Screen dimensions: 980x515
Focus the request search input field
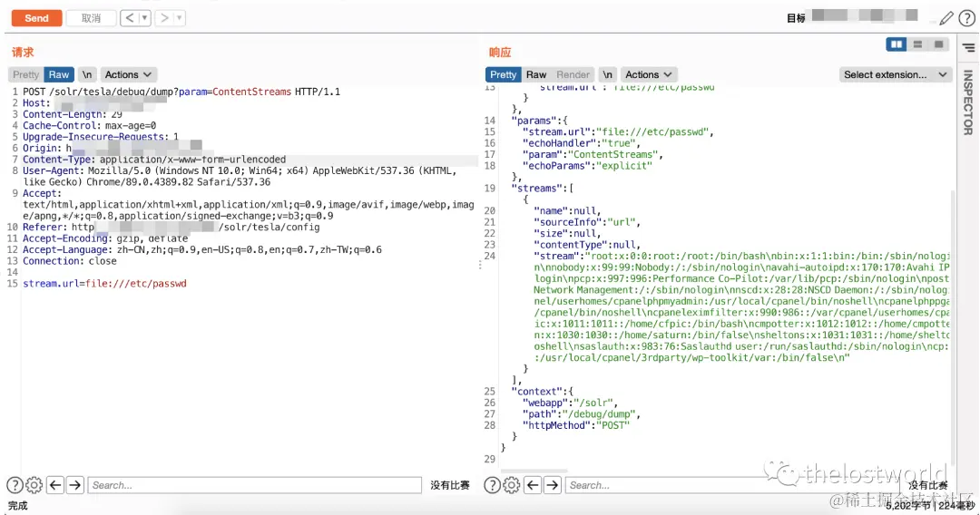pos(254,485)
